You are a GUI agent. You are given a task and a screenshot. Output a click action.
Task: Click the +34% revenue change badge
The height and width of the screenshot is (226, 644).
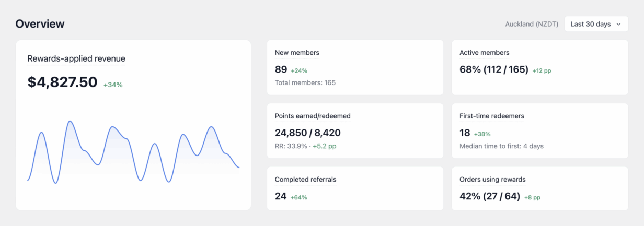pyautogui.click(x=113, y=85)
